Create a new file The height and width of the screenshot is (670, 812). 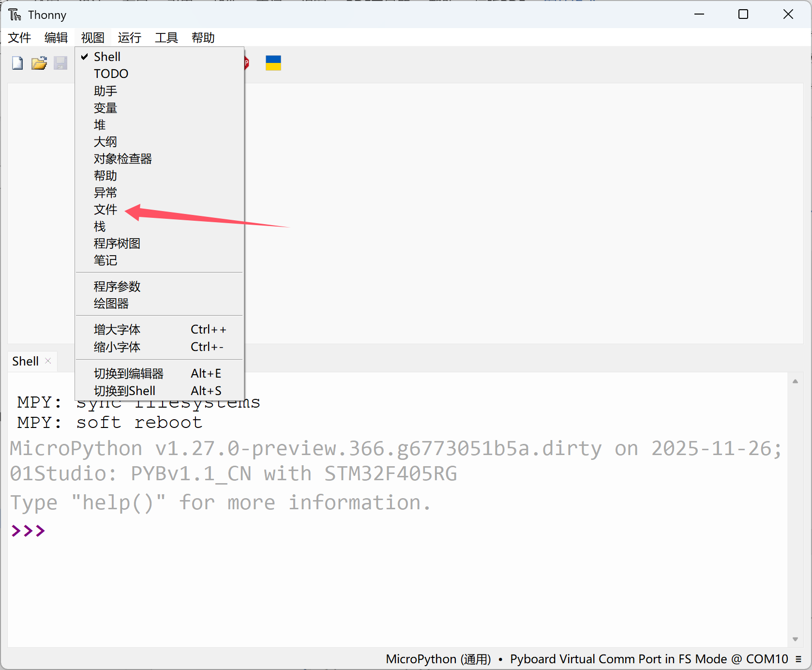pos(17,63)
